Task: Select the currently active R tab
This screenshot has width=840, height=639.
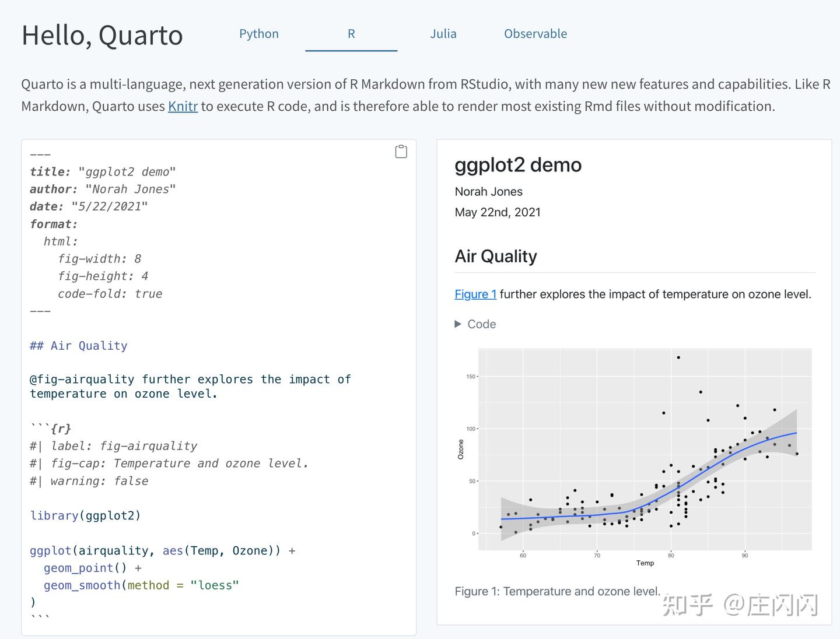Action: (x=351, y=34)
